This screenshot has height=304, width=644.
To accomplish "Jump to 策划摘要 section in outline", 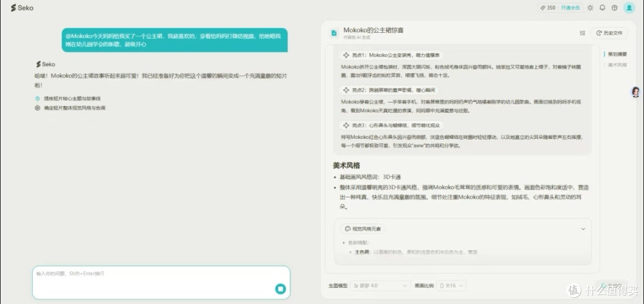I will tap(617, 54).
